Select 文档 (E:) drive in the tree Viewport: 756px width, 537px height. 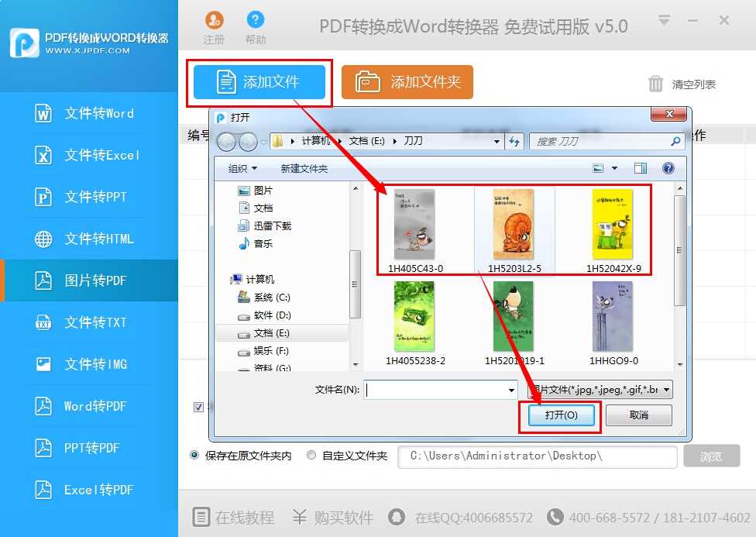tap(282, 333)
